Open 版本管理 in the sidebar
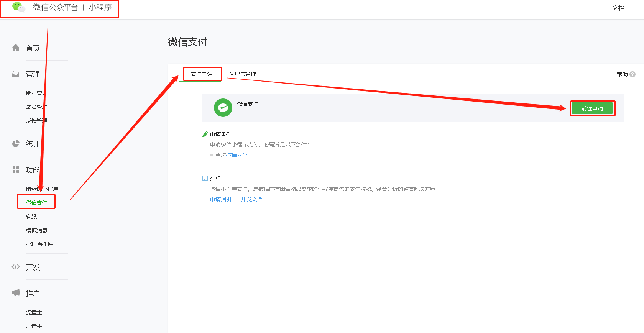This screenshot has height=333, width=644. point(36,93)
